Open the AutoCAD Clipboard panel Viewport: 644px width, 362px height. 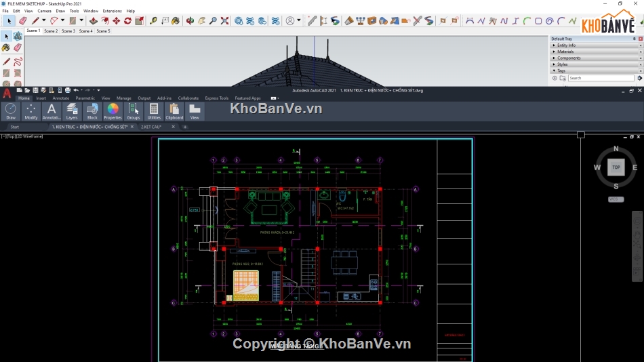pyautogui.click(x=174, y=111)
